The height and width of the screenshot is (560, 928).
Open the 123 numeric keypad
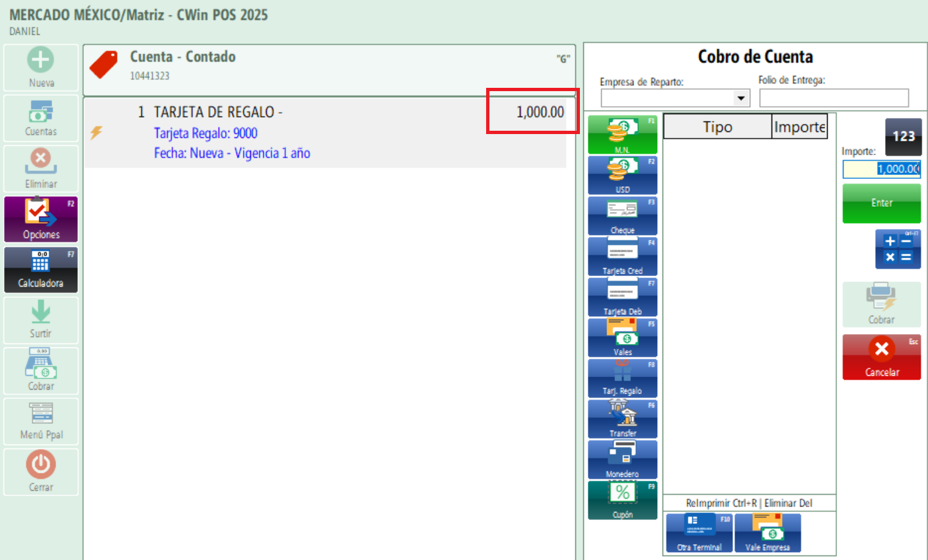pos(903,137)
